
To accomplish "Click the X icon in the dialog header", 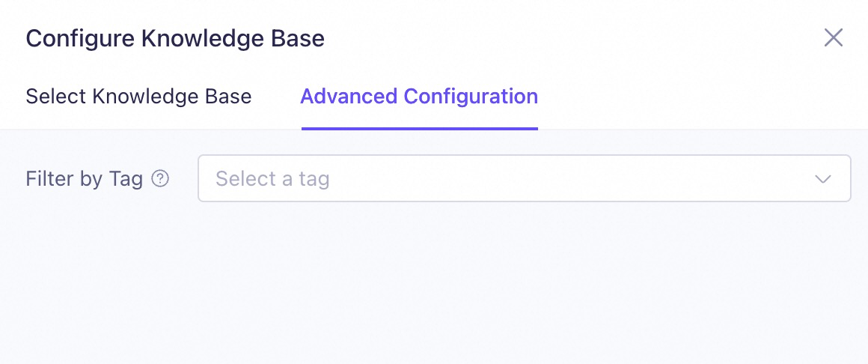I will tap(833, 38).
